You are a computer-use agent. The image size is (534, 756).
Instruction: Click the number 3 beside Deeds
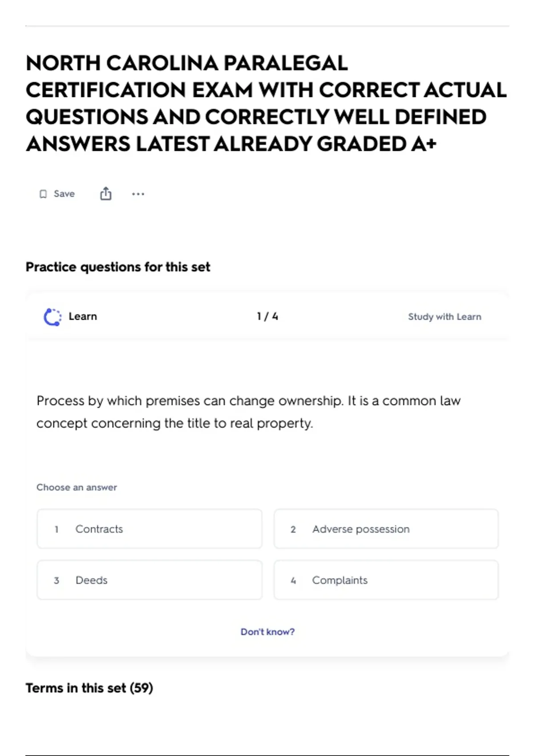tap(57, 580)
